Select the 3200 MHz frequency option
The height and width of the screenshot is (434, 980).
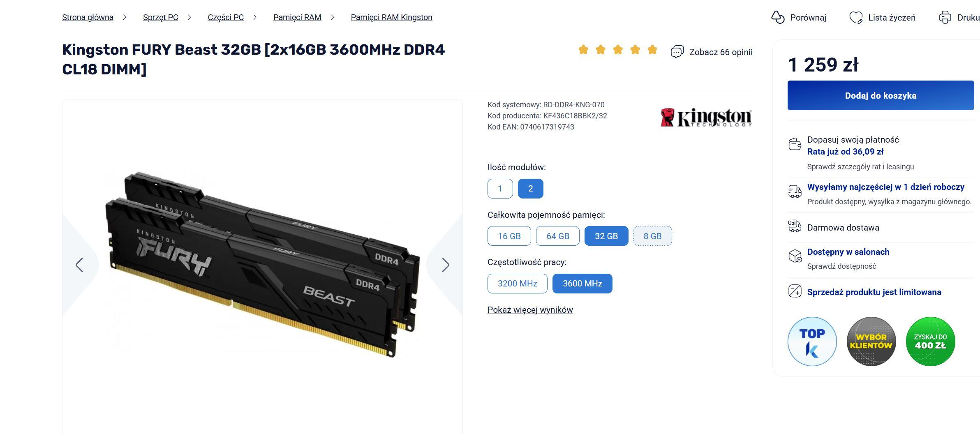[517, 284]
